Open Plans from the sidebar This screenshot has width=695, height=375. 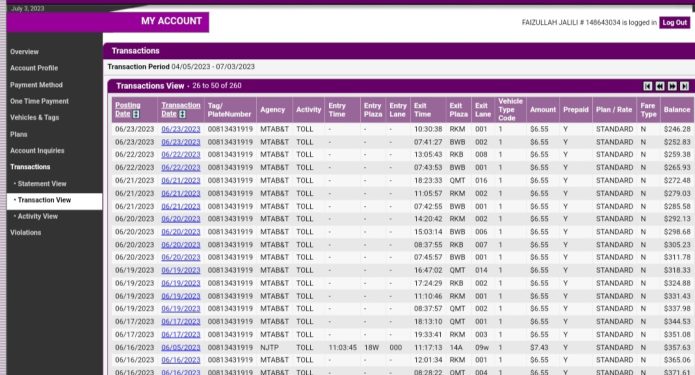click(x=19, y=134)
